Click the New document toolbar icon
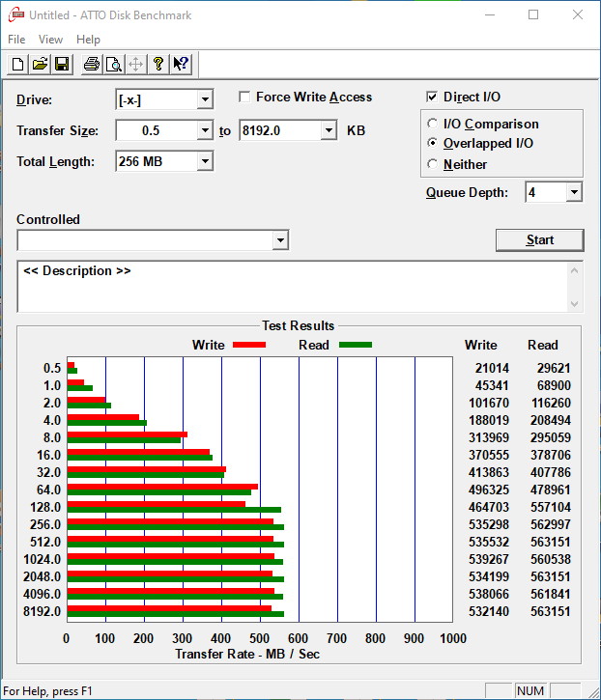The image size is (601, 700). (17, 65)
